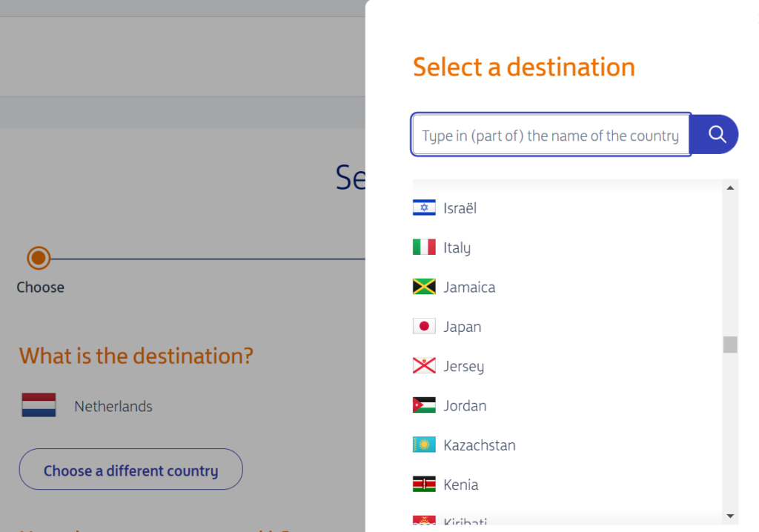Viewport: 759px width, 532px height.
Task: Click the country list scroll-down arrow
Action: tap(730, 516)
